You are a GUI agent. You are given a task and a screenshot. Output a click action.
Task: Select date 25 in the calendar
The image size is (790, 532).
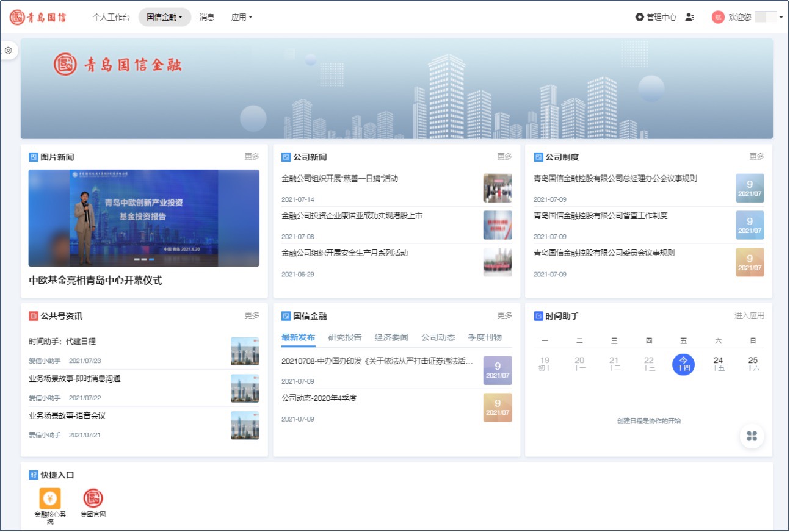pos(753,364)
